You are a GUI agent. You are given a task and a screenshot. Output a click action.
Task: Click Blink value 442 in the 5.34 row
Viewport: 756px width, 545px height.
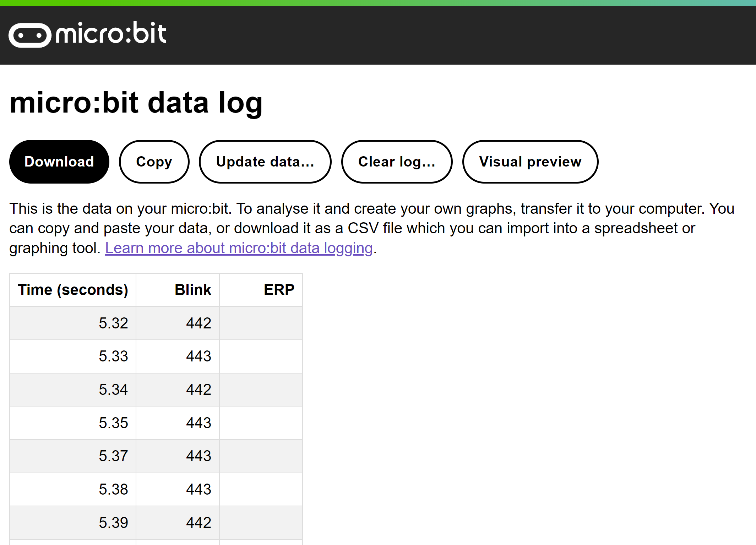pos(198,389)
